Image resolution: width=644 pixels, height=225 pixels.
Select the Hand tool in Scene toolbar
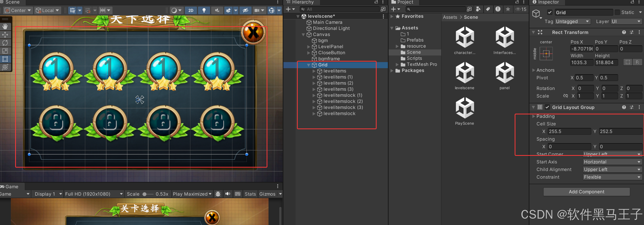tap(5, 26)
